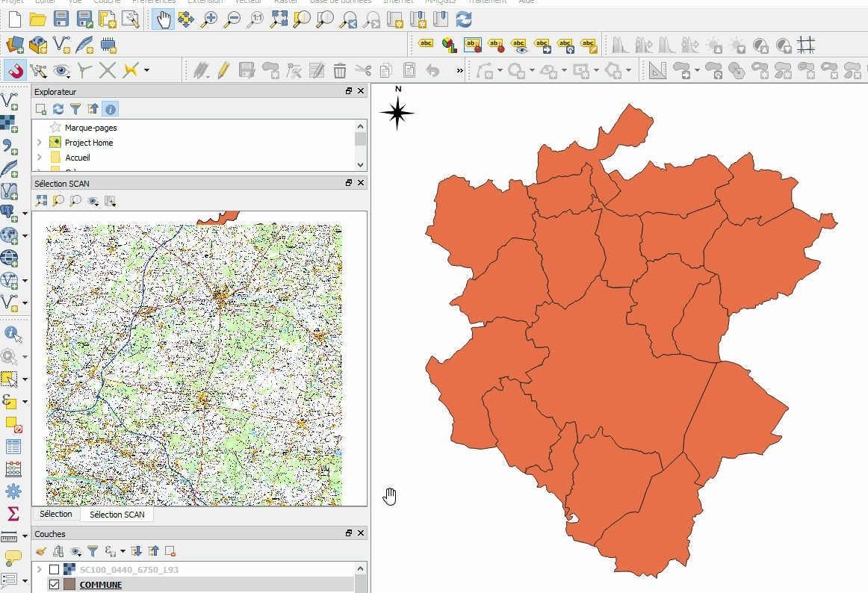This screenshot has height=593, width=868.
Task: Toggle show or hide labels
Action: click(518, 46)
